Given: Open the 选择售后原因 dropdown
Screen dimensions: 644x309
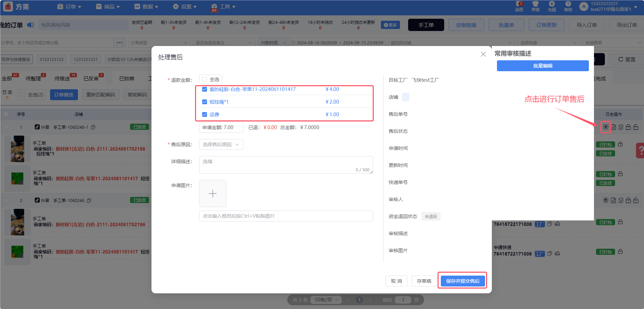Looking at the screenshot, I should [x=221, y=144].
